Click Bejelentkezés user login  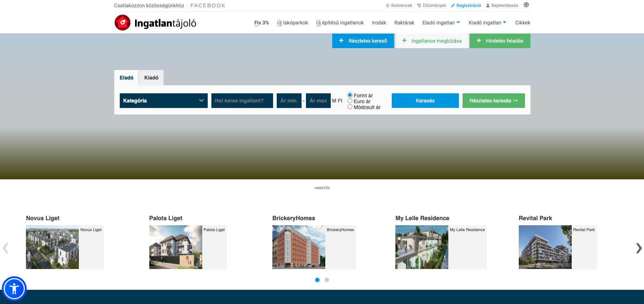502,5
